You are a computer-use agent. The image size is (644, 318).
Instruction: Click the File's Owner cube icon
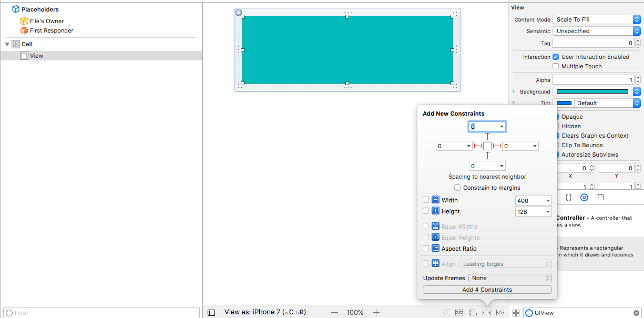[x=24, y=21]
